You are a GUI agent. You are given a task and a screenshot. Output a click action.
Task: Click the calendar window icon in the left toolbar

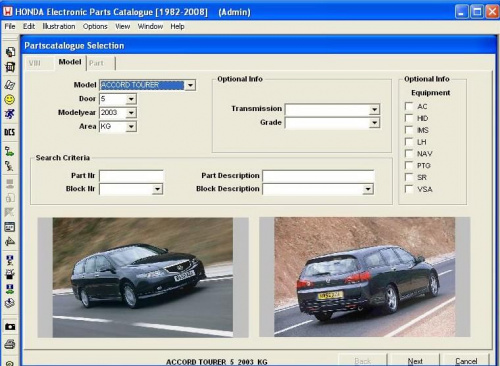pyautogui.click(x=10, y=227)
